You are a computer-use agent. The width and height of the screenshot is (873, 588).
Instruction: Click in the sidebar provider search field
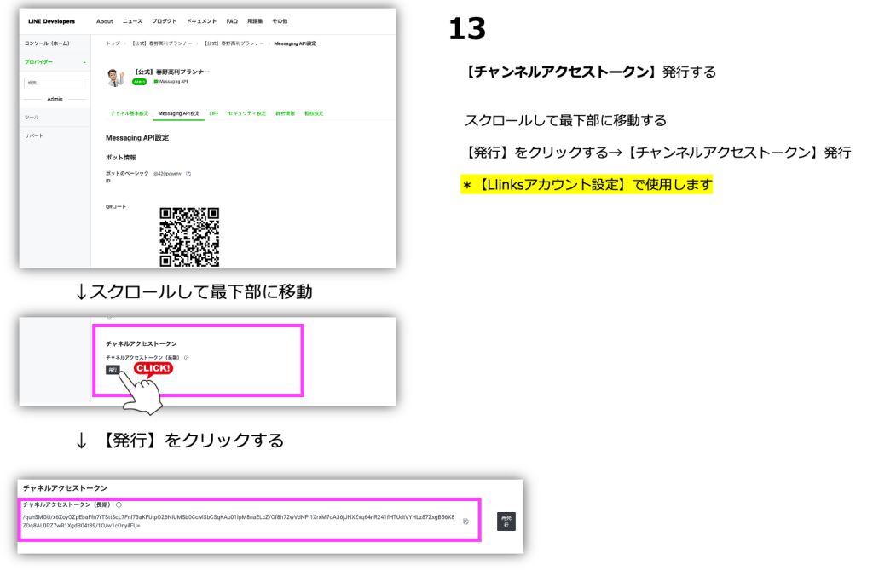coord(55,83)
